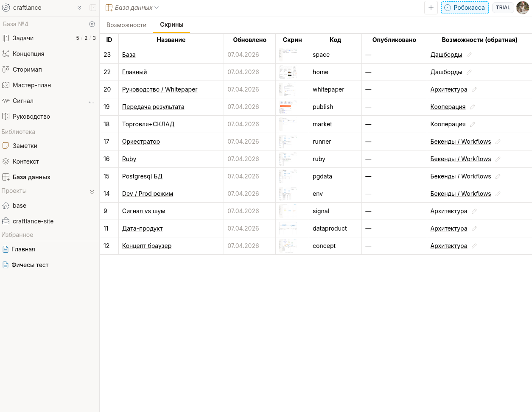Click the settings gear next to База №4

[92, 24]
